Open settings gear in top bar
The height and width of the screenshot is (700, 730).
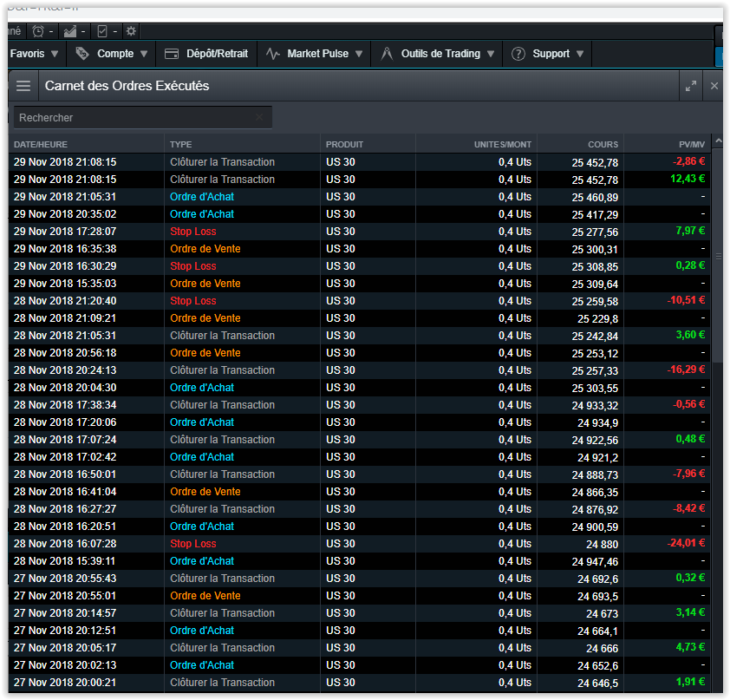131,31
